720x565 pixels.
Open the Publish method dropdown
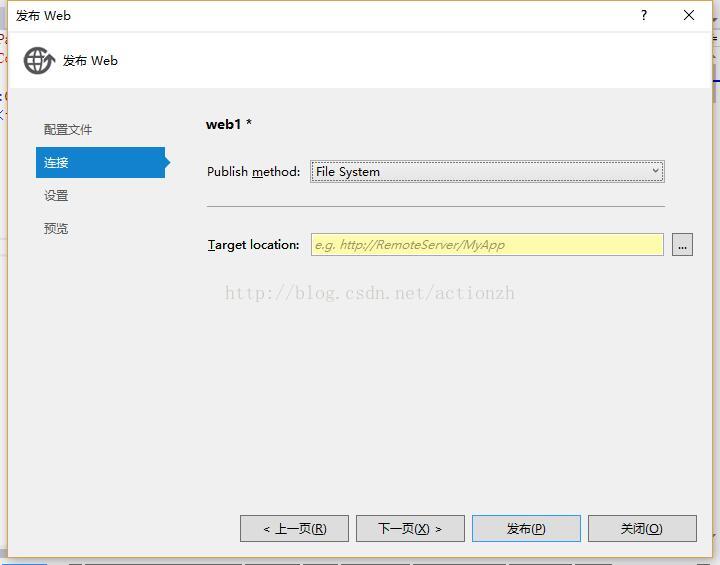(x=487, y=171)
